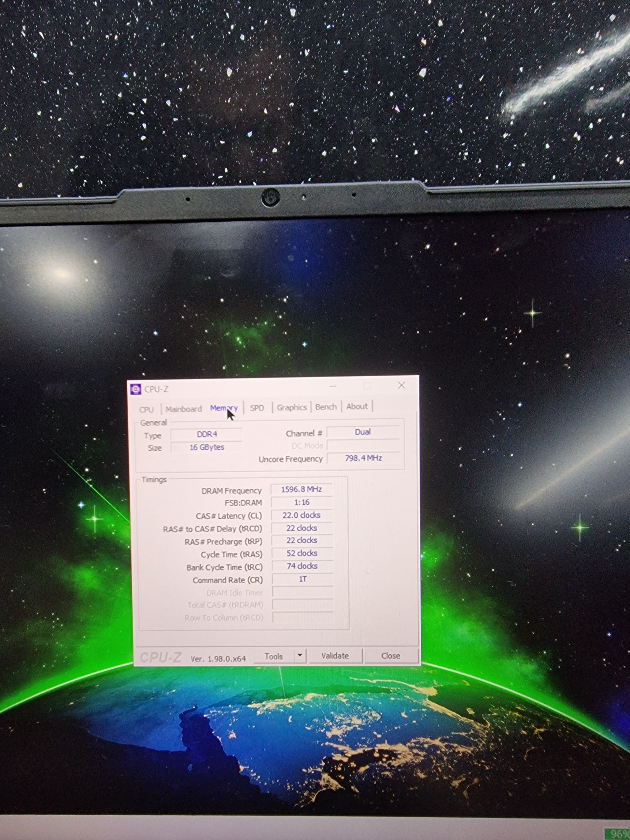Click the tRCD value 22 clocks
Viewport: 630px width, 840px height.
pyautogui.click(x=302, y=528)
